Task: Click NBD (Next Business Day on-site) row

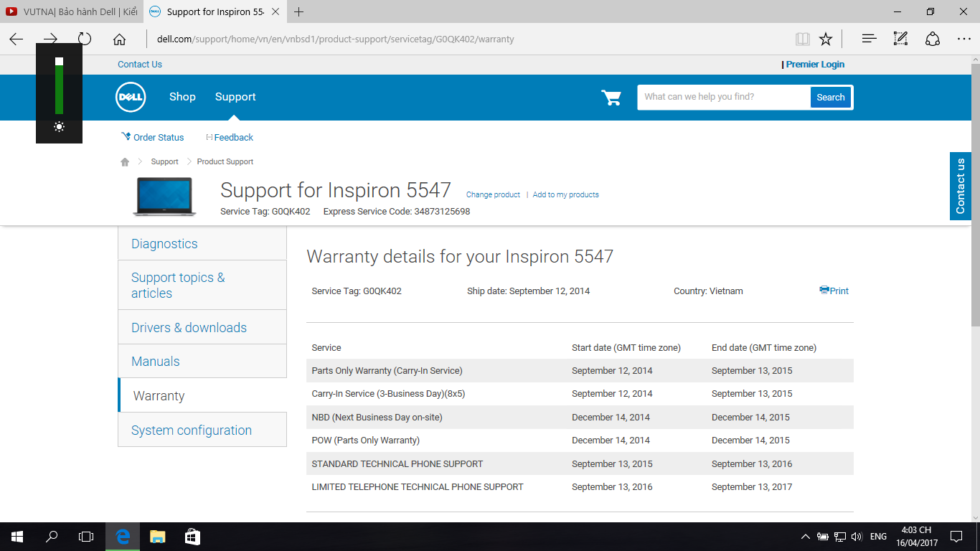Action: pyautogui.click(x=580, y=417)
